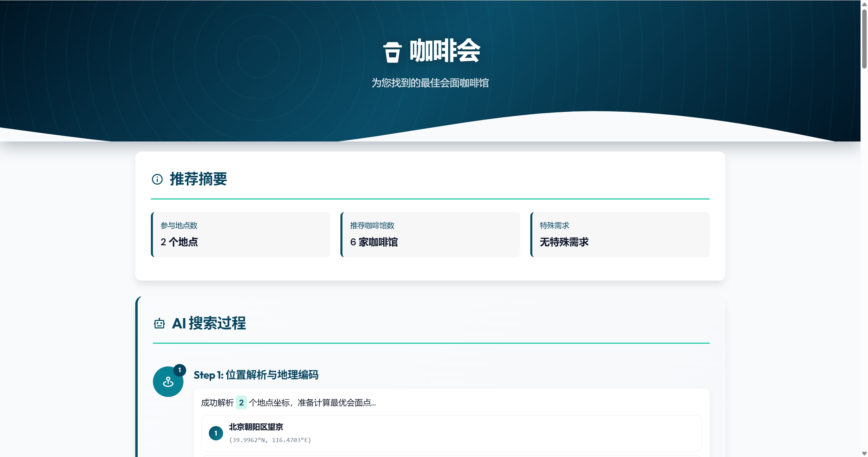Click the 咖啡会 page title

445,51
